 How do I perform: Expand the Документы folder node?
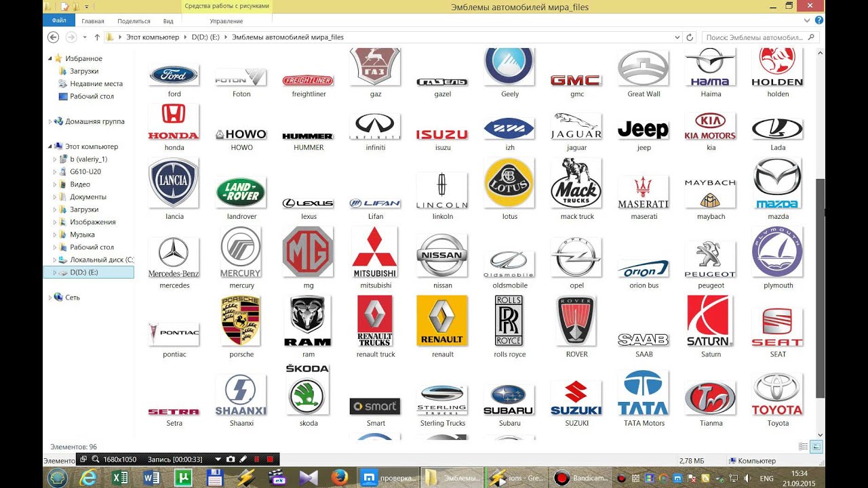tap(55, 197)
